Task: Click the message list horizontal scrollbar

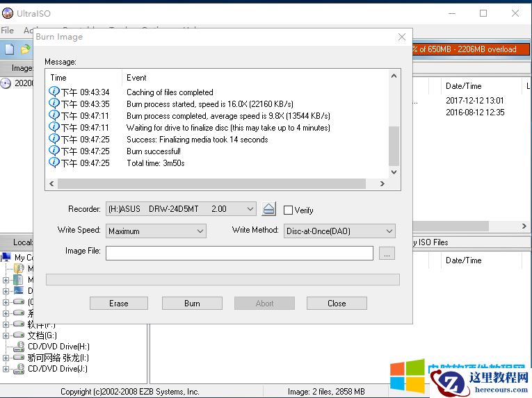Action: (211, 184)
